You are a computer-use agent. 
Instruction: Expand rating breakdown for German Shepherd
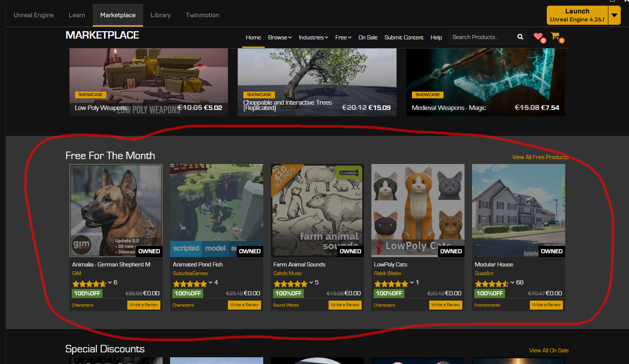(110, 283)
